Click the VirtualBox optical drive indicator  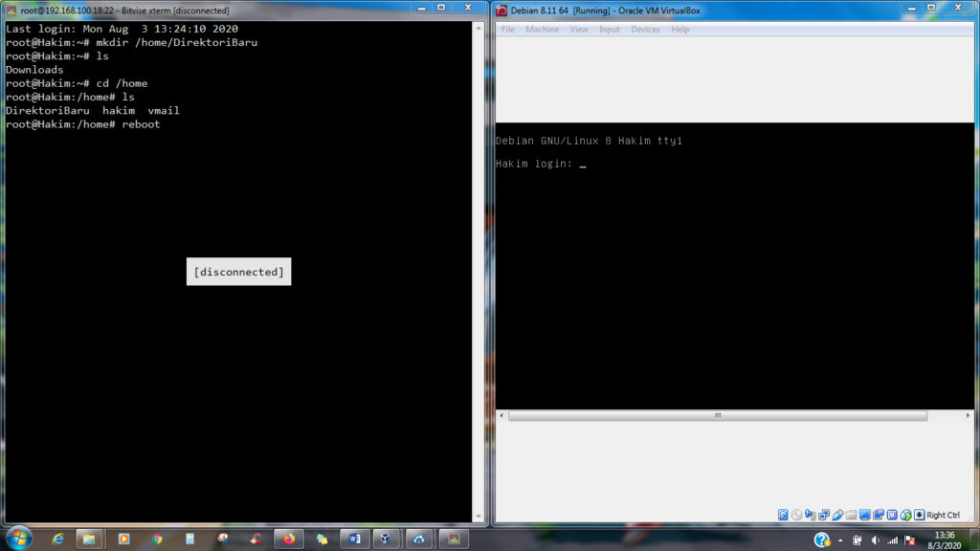(x=796, y=515)
